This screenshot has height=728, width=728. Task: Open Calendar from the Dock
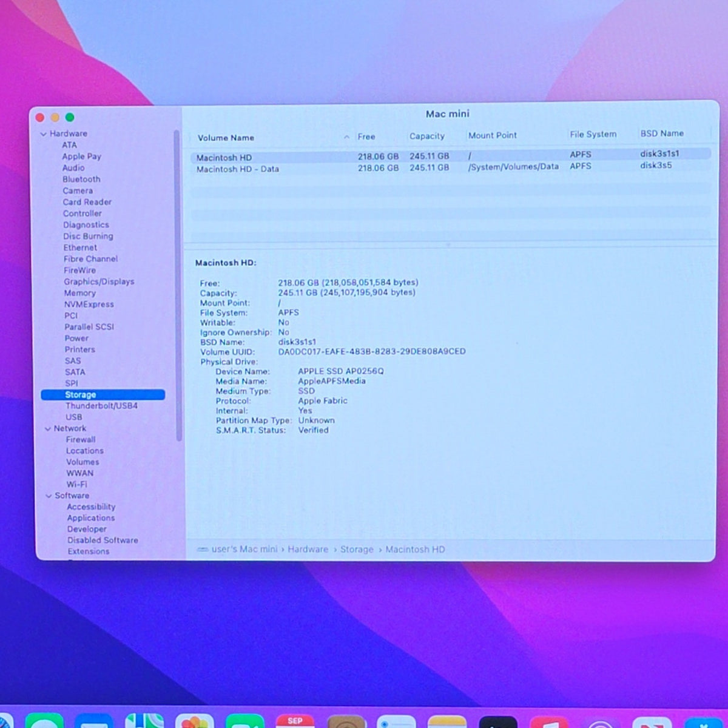[x=295, y=721]
